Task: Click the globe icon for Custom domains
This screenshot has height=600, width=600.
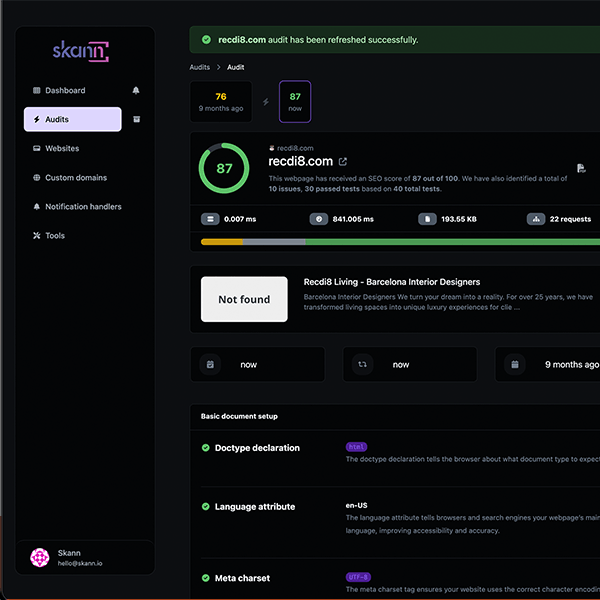Action: pyautogui.click(x=37, y=178)
